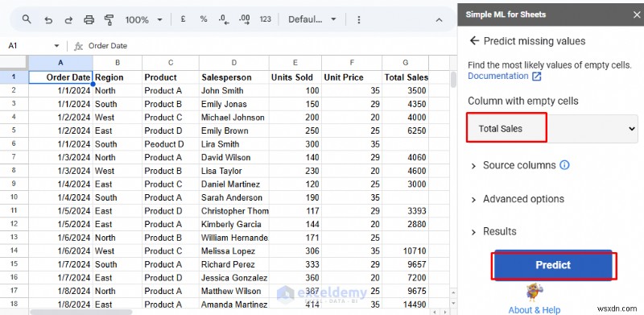Viewport: 644px width, 315px height.
Task: Click the Unit Price header cell
Action: pos(352,77)
